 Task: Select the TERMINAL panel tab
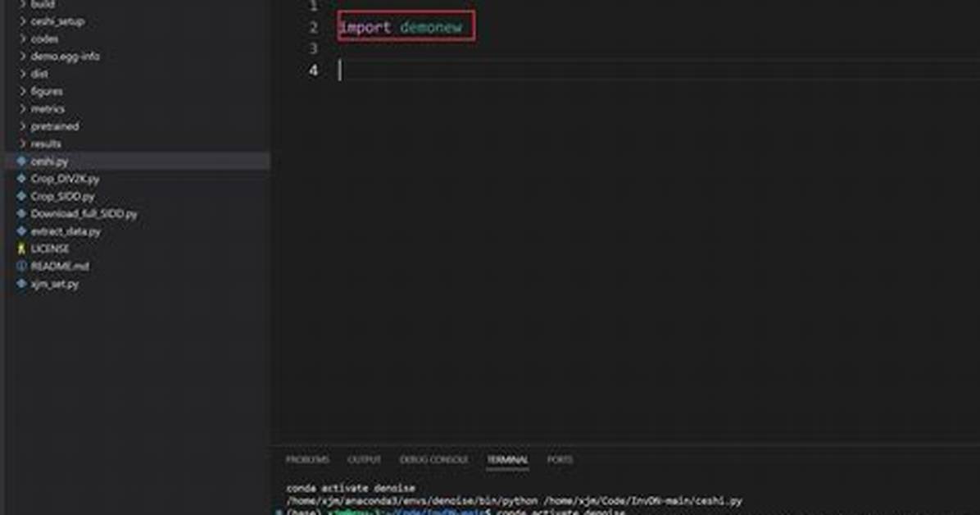click(x=507, y=459)
